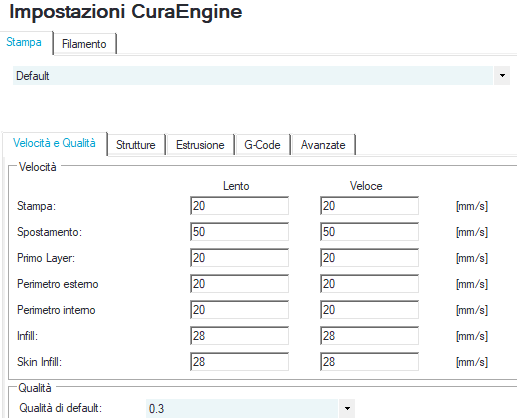The image size is (517, 418).
Task: Open the Avanzate tab
Action: pyautogui.click(x=323, y=145)
